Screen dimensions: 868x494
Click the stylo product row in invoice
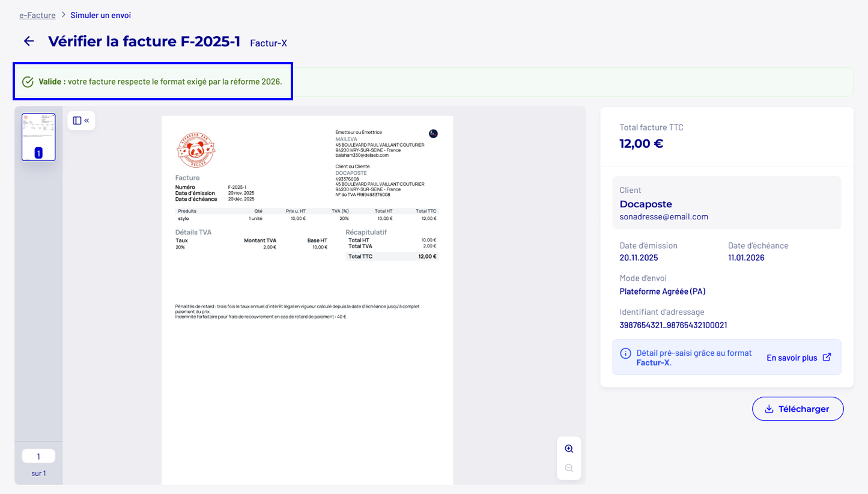307,218
